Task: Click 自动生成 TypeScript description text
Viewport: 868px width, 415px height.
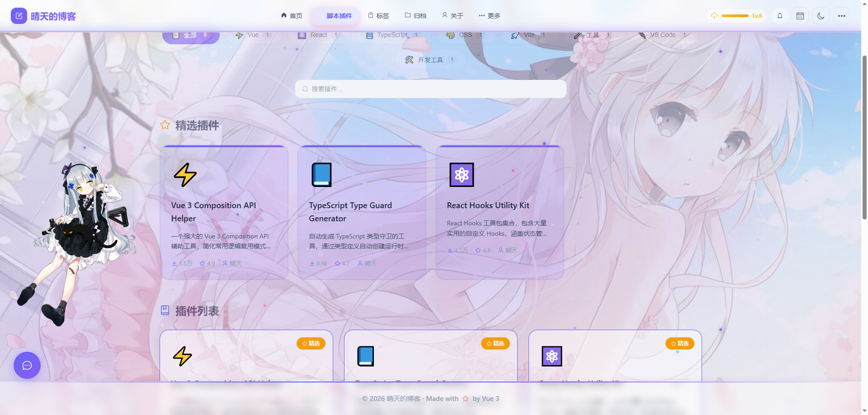Action: [359, 241]
